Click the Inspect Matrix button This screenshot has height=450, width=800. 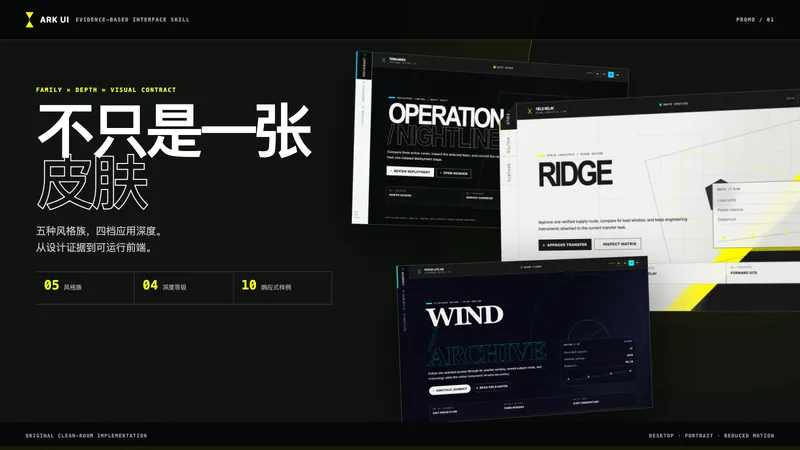click(x=618, y=244)
